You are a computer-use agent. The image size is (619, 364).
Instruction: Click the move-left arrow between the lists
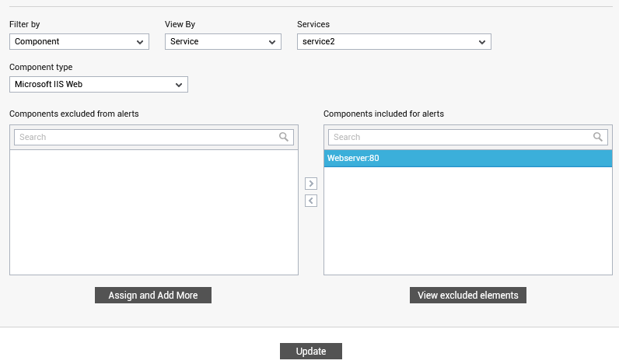(311, 201)
